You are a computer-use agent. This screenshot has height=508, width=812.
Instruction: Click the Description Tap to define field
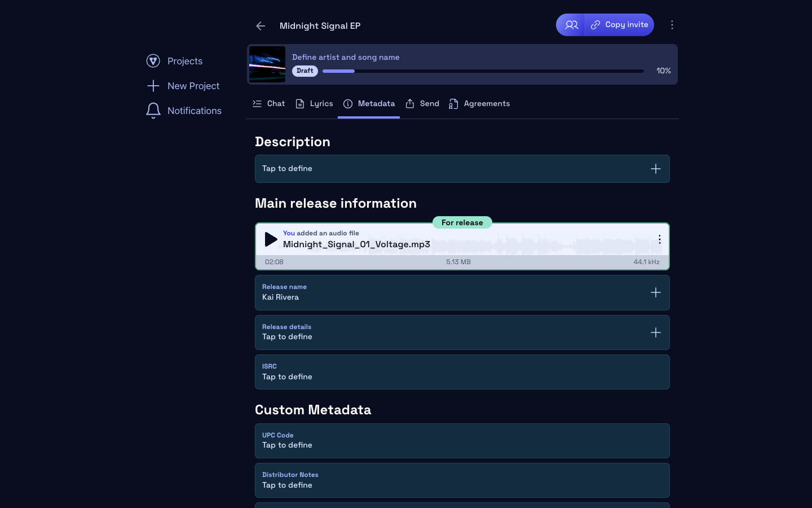pyautogui.click(x=462, y=169)
